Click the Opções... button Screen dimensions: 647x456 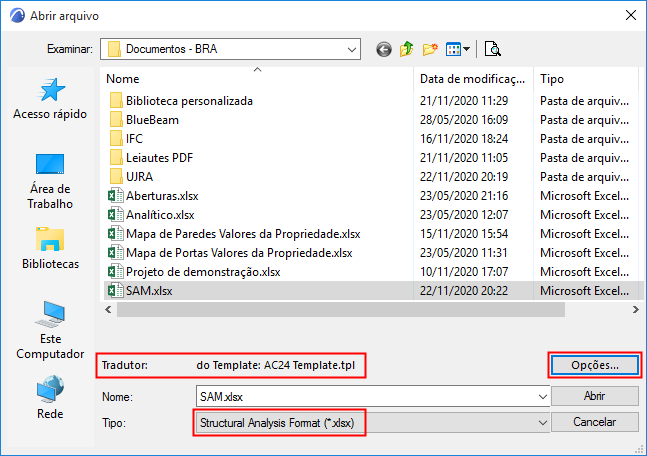[595, 365]
